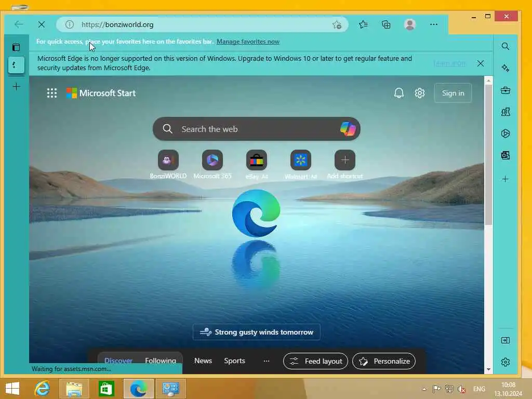Open the Tools briefcase sidebar icon
Viewport: 532px width, 399px height.
505,90
